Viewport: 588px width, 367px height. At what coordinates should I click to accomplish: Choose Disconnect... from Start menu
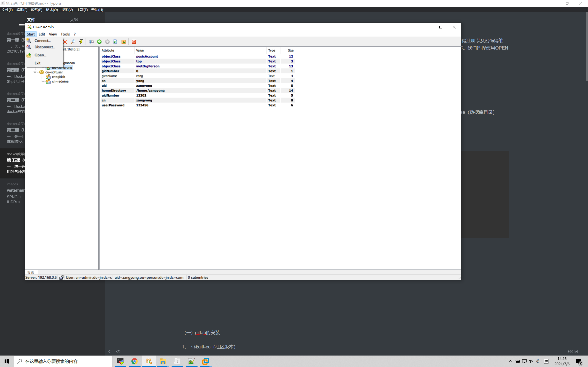coord(45,47)
